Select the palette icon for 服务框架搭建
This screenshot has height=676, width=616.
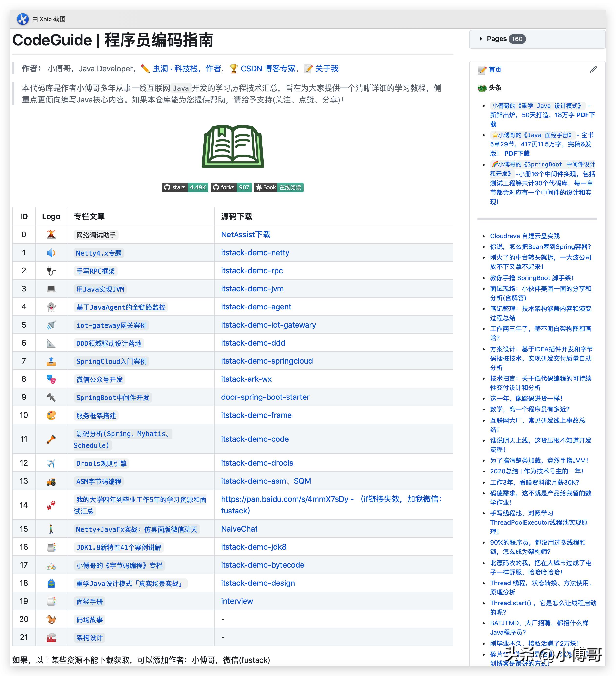tap(51, 415)
